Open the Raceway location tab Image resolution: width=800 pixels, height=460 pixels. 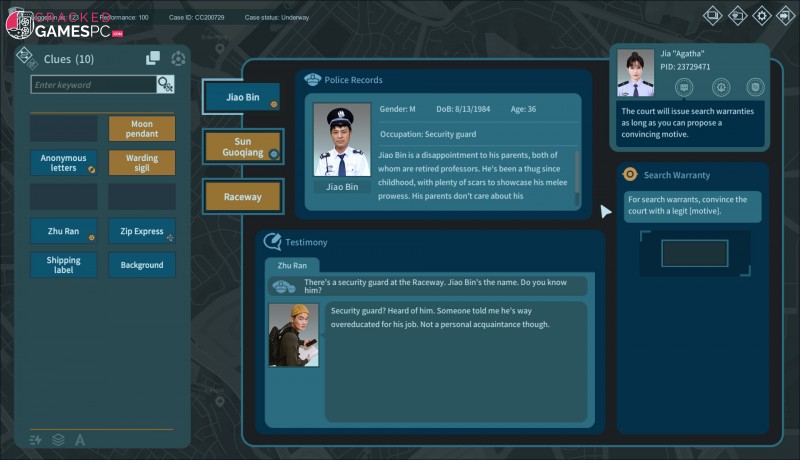click(242, 197)
